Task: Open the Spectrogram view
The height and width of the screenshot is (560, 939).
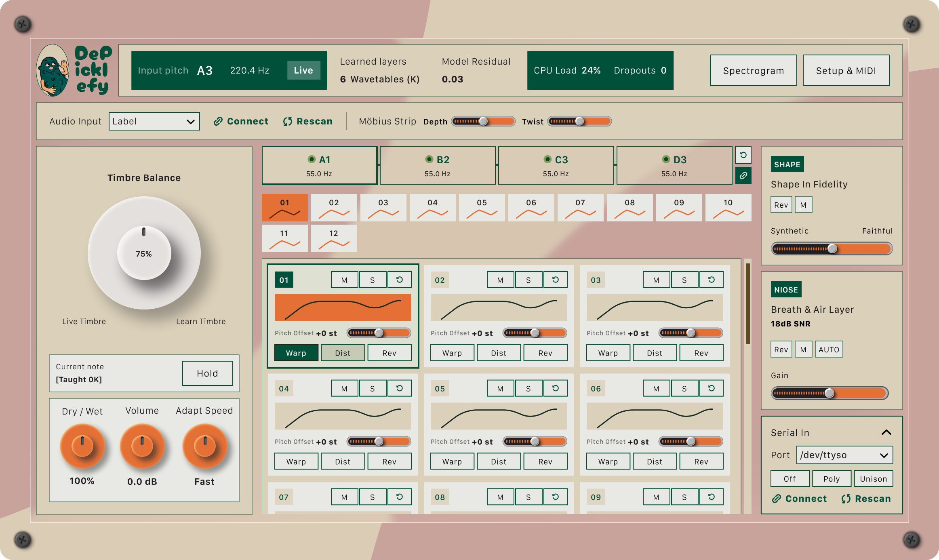Action: [x=754, y=70]
